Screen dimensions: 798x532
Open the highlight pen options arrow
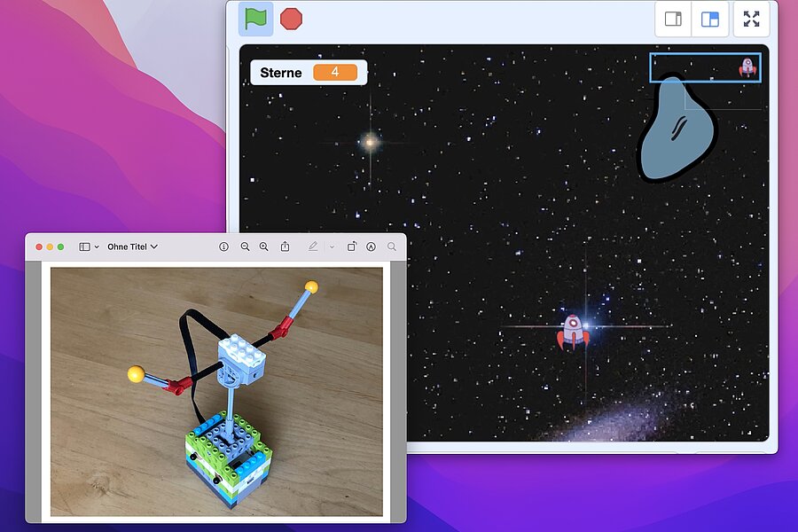[332, 246]
